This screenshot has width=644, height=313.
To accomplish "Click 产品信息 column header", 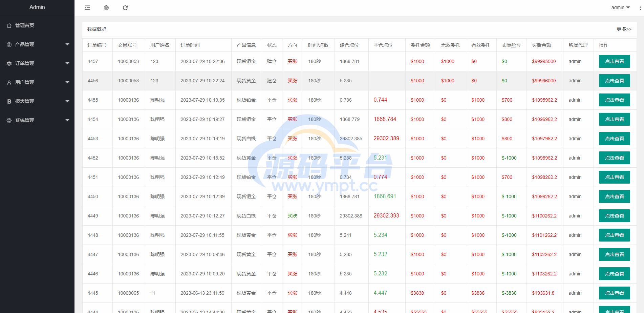I will point(246,45).
